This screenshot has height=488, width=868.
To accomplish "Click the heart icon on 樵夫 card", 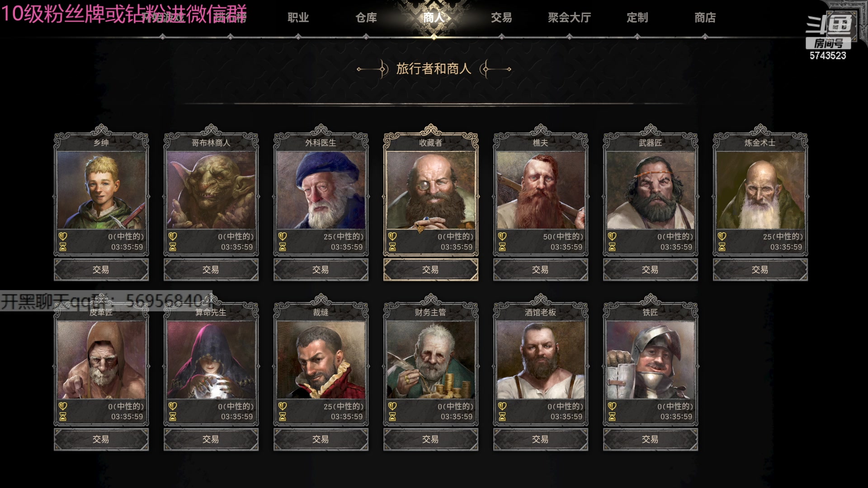I will point(502,236).
